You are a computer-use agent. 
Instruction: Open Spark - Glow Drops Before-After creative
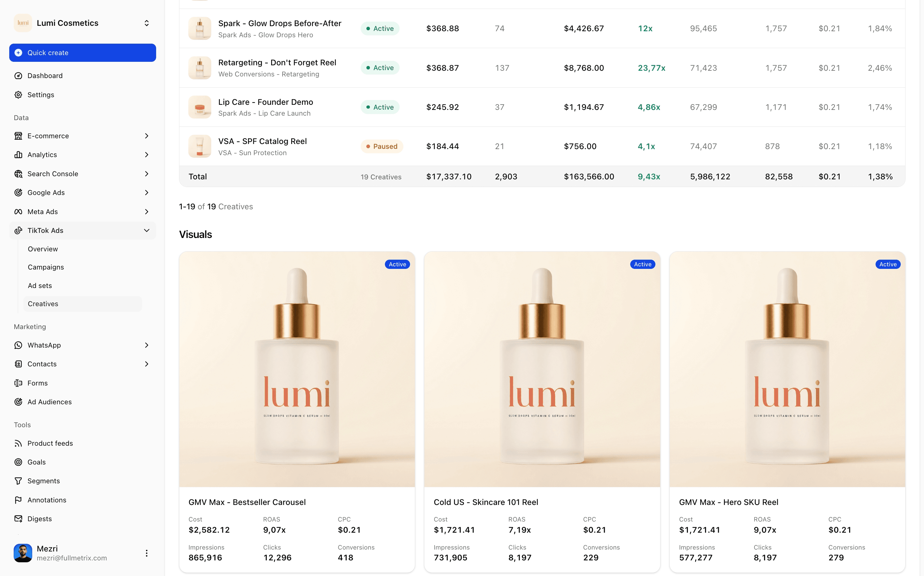(279, 23)
